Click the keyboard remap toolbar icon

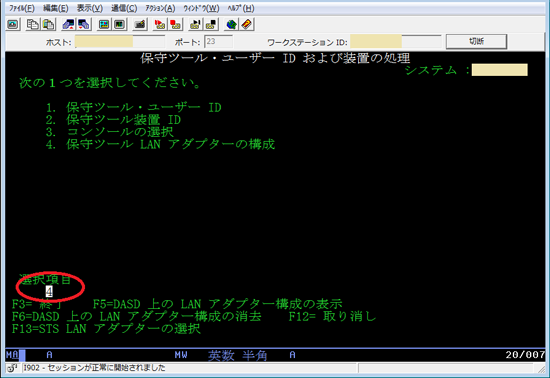point(140,25)
